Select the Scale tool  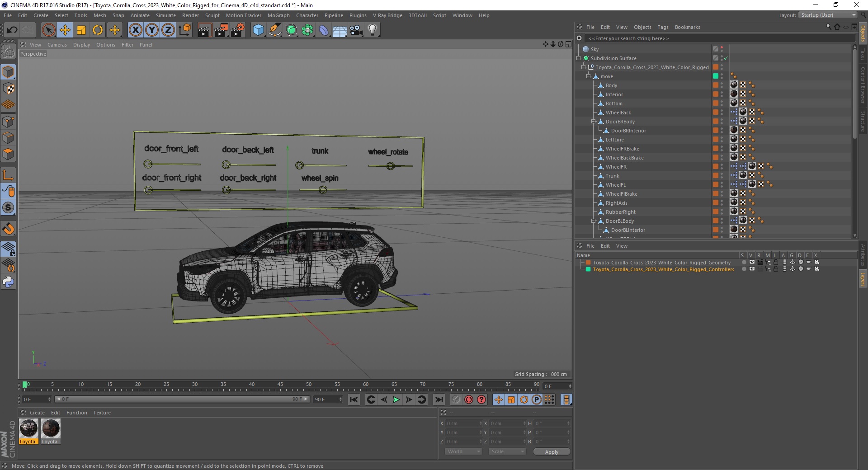point(81,30)
